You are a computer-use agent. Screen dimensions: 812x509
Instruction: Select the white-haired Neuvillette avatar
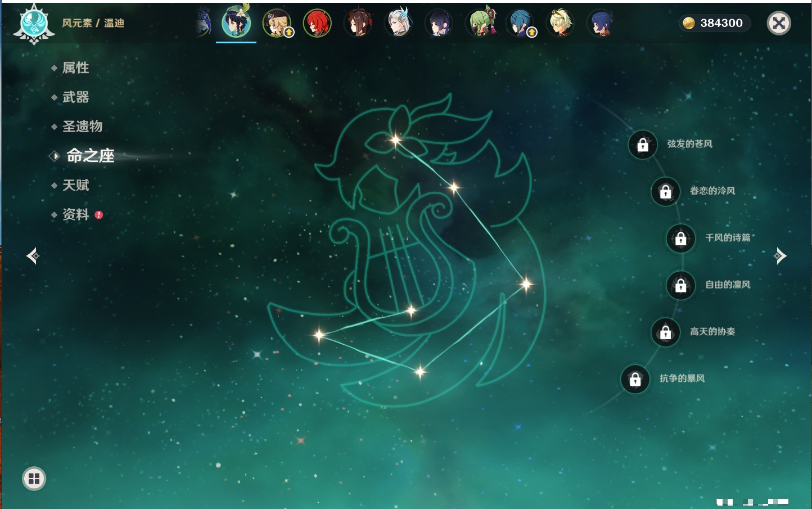[x=398, y=23]
